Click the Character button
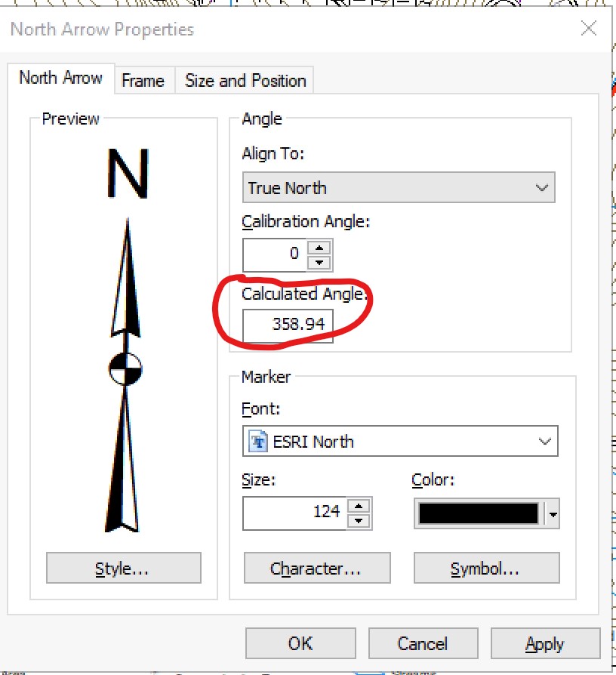 pyautogui.click(x=316, y=568)
